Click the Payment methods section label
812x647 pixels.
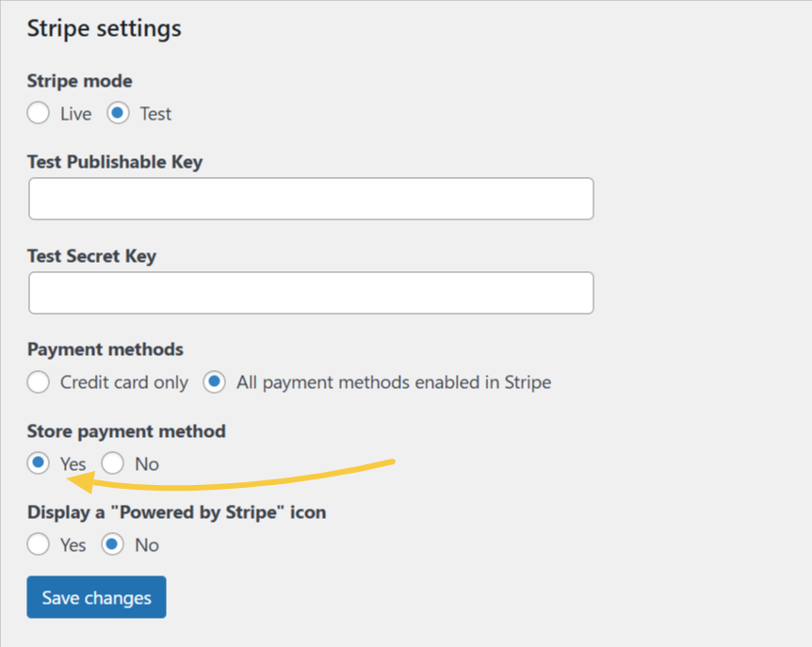tap(105, 349)
